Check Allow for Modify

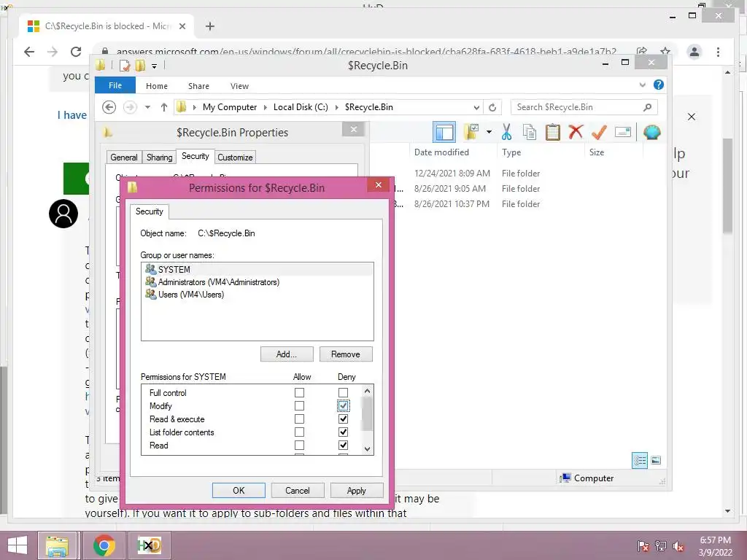click(299, 405)
